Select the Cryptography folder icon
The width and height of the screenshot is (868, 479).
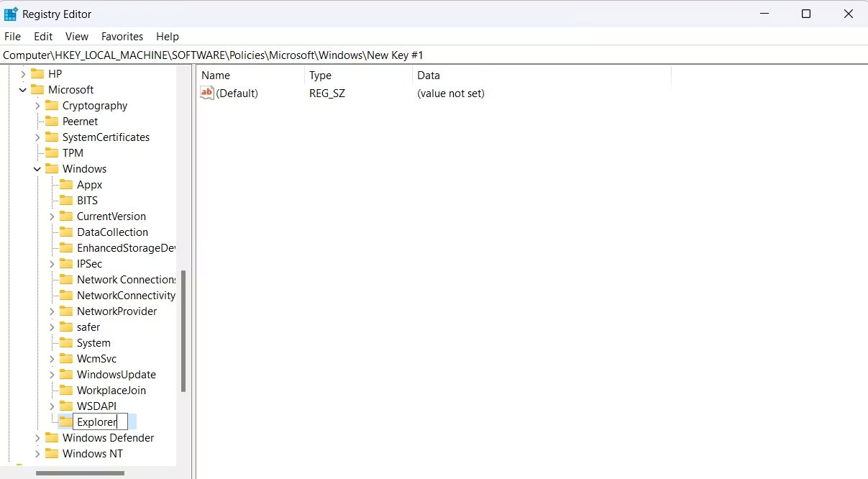(53, 105)
